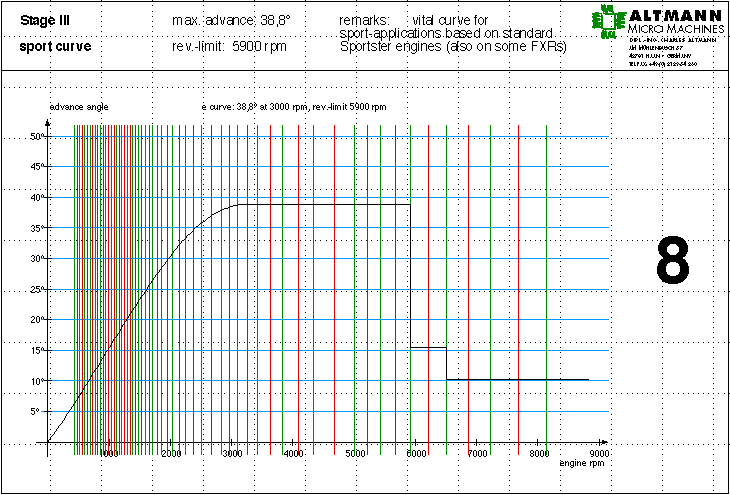730x495 pixels.
Task: Click the short 15° step on curve
Action: click(x=428, y=348)
